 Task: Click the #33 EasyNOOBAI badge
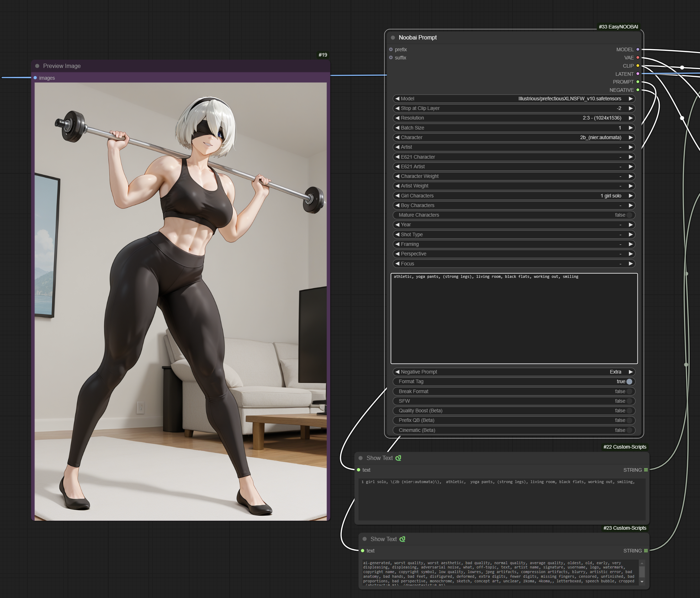618,27
